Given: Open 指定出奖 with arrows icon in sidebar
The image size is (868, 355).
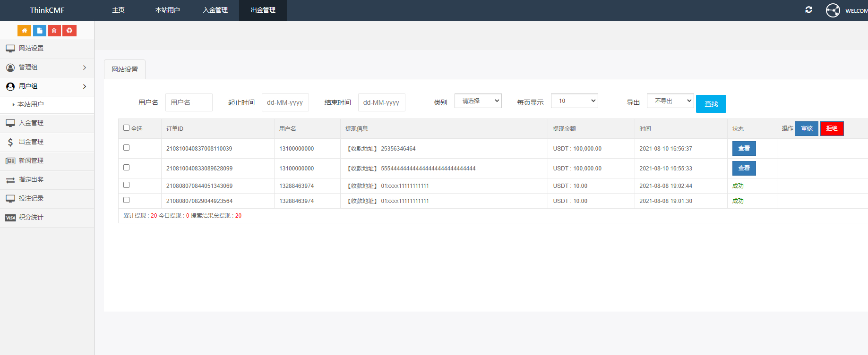Looking at the screenshot, I should click(x=31, y=180).
